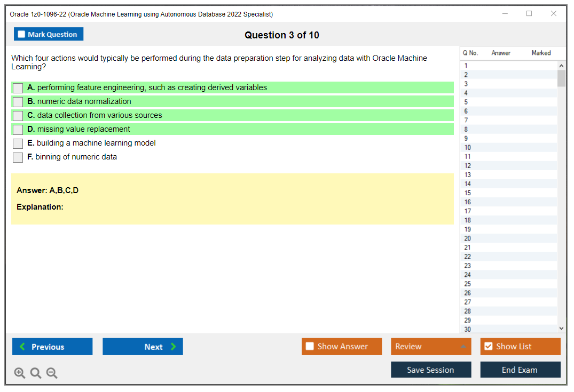The image size is (574, 392).
Task: Disable the Show List checkbox
Action: pyautogui.click(x=488, y=346)
